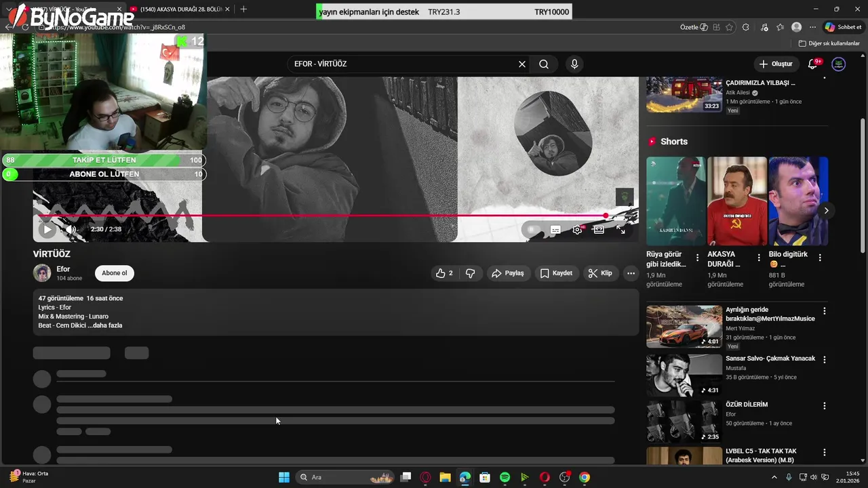This screenshot has width=868, height=488.
Task: Open options for Rüya görür Short
Action: coord(697,258)
